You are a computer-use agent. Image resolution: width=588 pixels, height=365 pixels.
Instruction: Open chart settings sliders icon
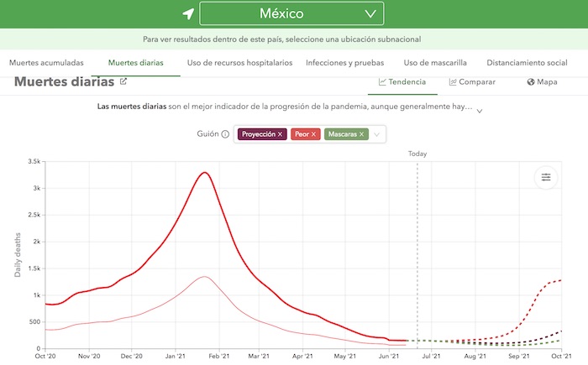(x=546, y=177)
